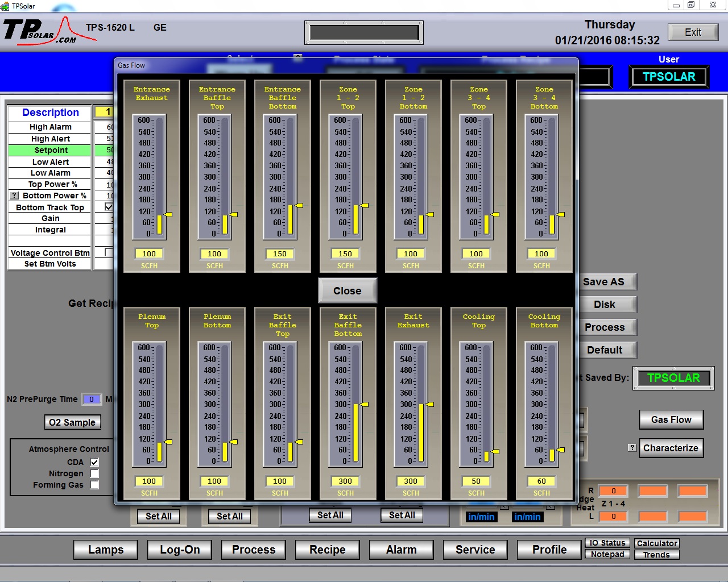The height and width of the screenshot is (582, 728).
Task: Click the Exit Baffle Top flow slider
Action: pyautogui.click(x=291, y=404)
